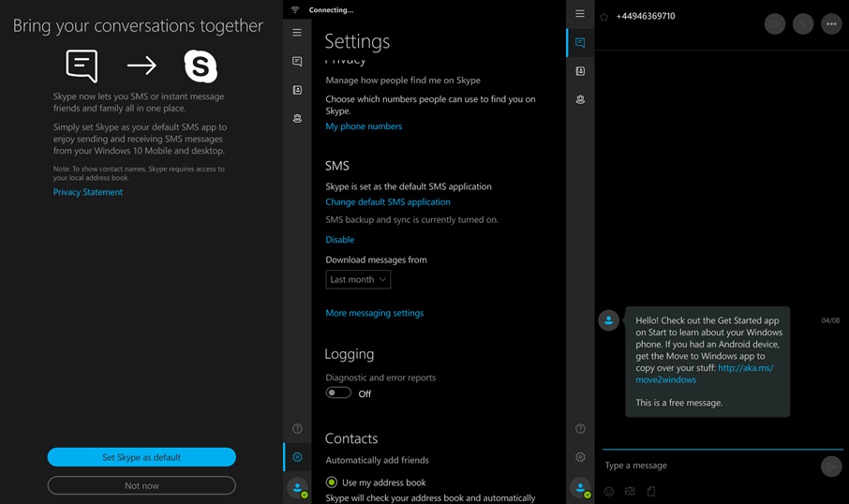The height and width of the screenshot is (504, 849).
Task: Open profile avatar in Settings sidebar
Action: (x=297, y=488)
